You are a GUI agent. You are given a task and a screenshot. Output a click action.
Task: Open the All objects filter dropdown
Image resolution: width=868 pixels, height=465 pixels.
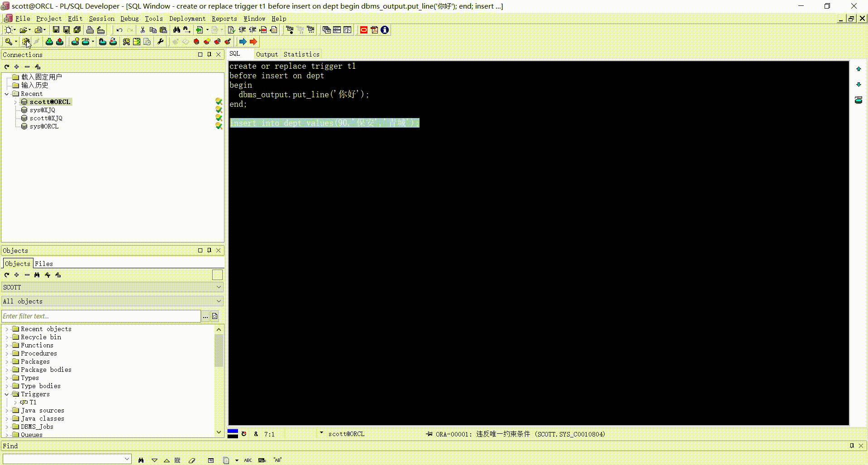click(219, 301)
